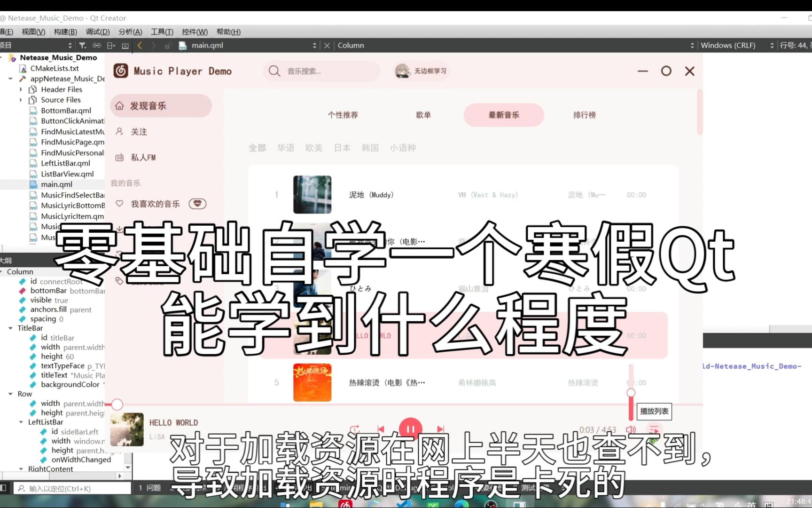This screenshot has height=508, width=812.
Task: Click the home icon beside 发现音乐
Action: (x=120, y=106)
